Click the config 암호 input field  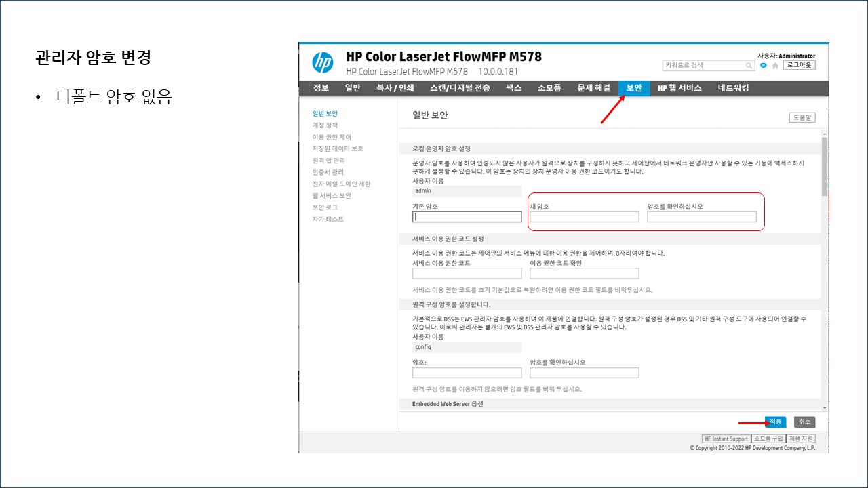tap(467, 373)
